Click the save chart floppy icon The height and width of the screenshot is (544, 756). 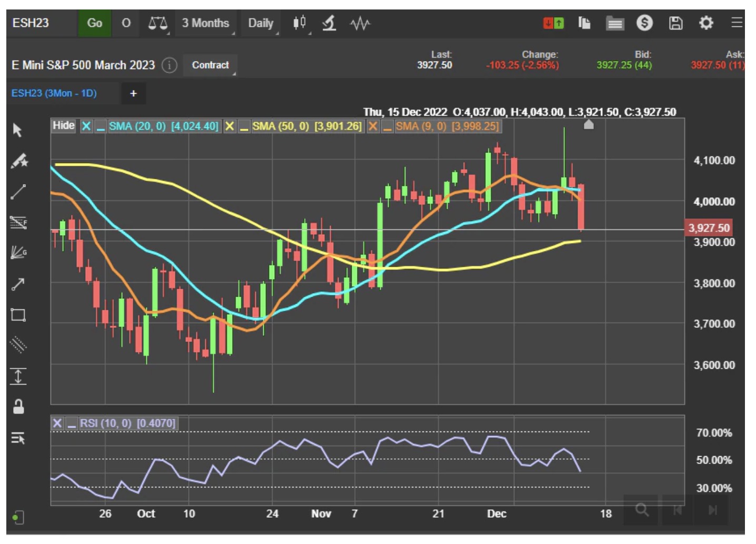(x=675, y=23)
